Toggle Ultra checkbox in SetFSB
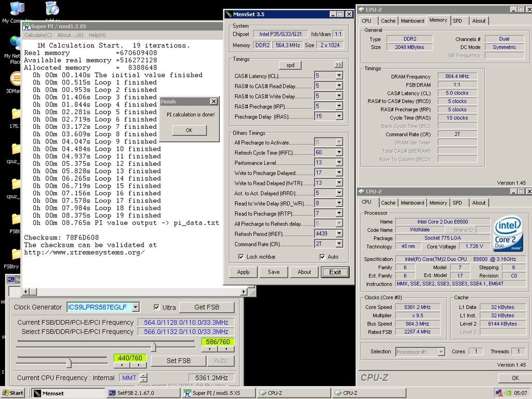Viewport: 532px width, 399px height. coord(156,307)
